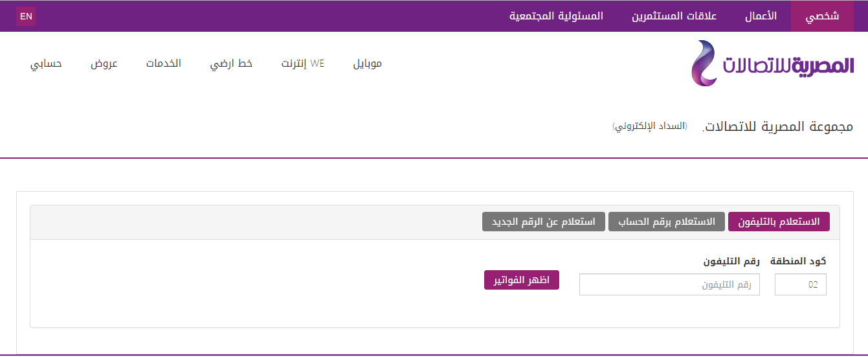This screenshot has width=868, height=357.
Task: Open the خط ارضي menu
Action: (x=231, y=63)
